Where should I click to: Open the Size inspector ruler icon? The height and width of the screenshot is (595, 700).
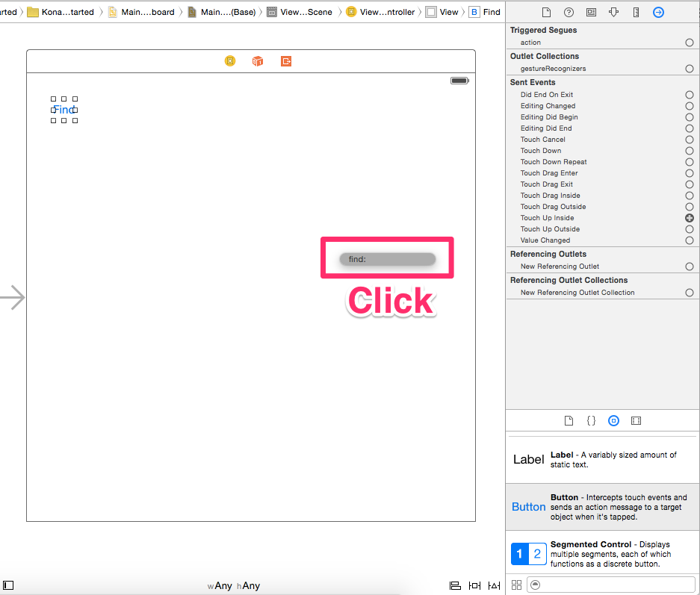pos(636,12)
